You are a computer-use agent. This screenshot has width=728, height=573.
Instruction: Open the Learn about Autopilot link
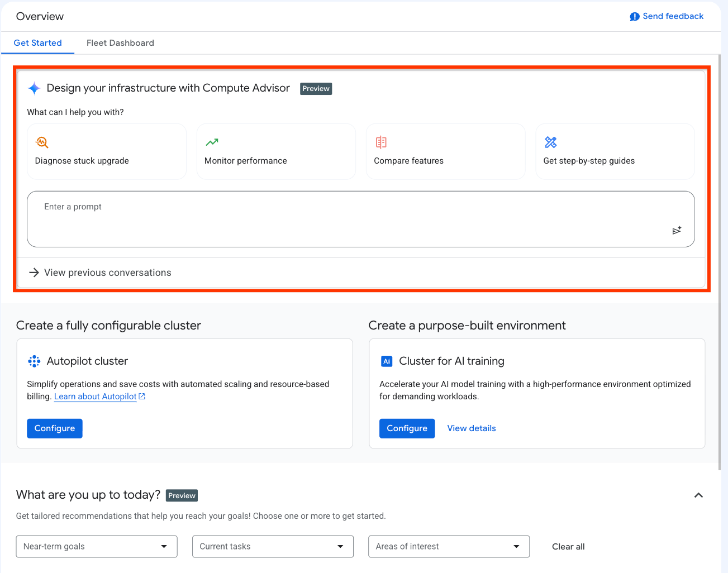point(96,397)
